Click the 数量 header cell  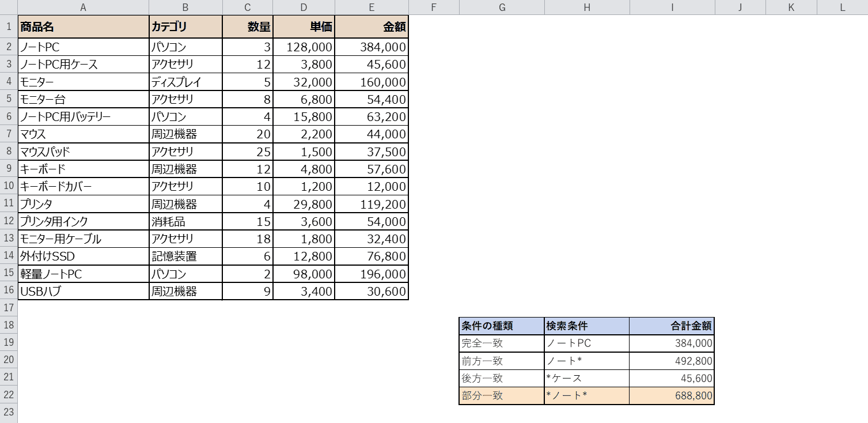248,27
